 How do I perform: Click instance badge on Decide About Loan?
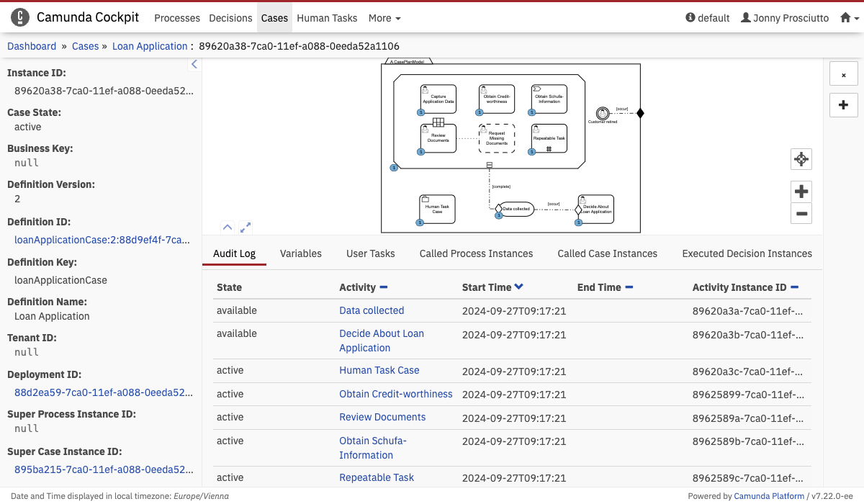(x=578, y=222)
